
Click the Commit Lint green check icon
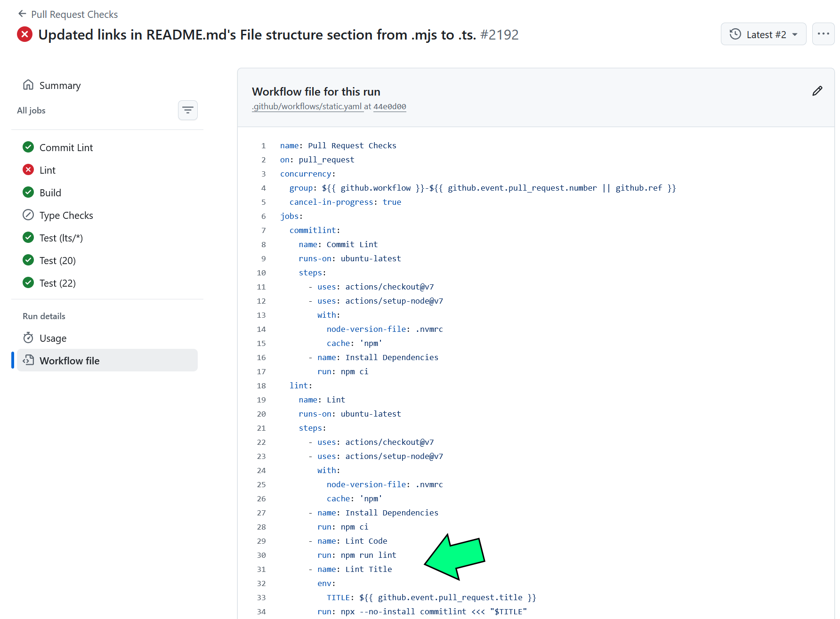click(28, 147)
